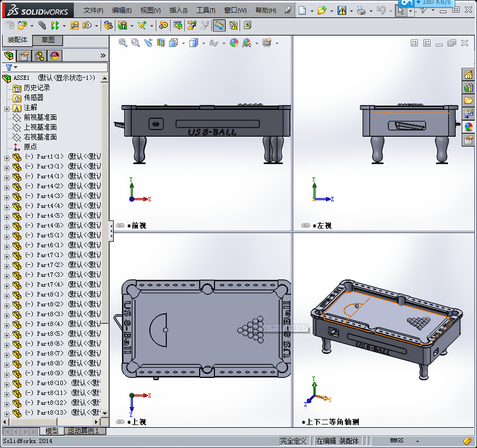Click the Move Component icon
Image resolution: width=477 pixels, height=448 pixels.
87,25
